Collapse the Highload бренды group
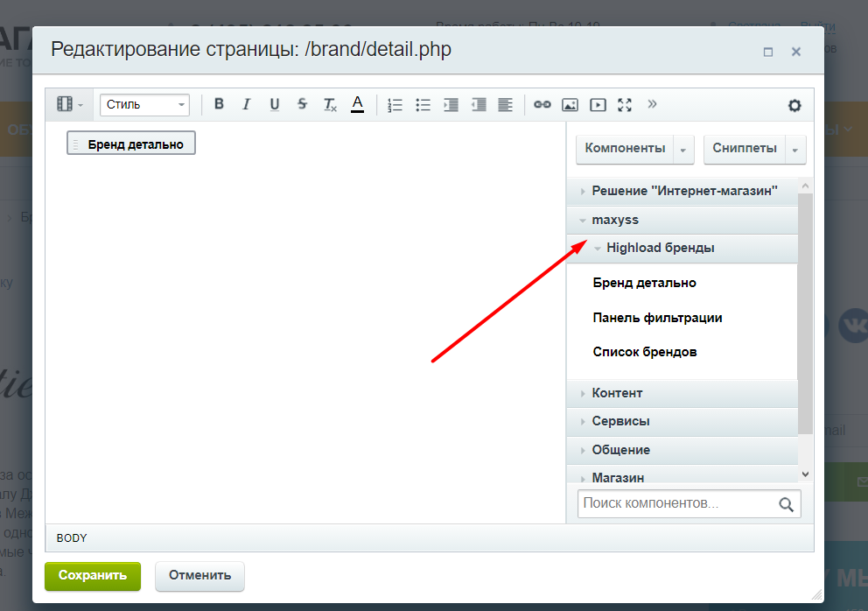 pyautogui.click(x=682, y=249)
